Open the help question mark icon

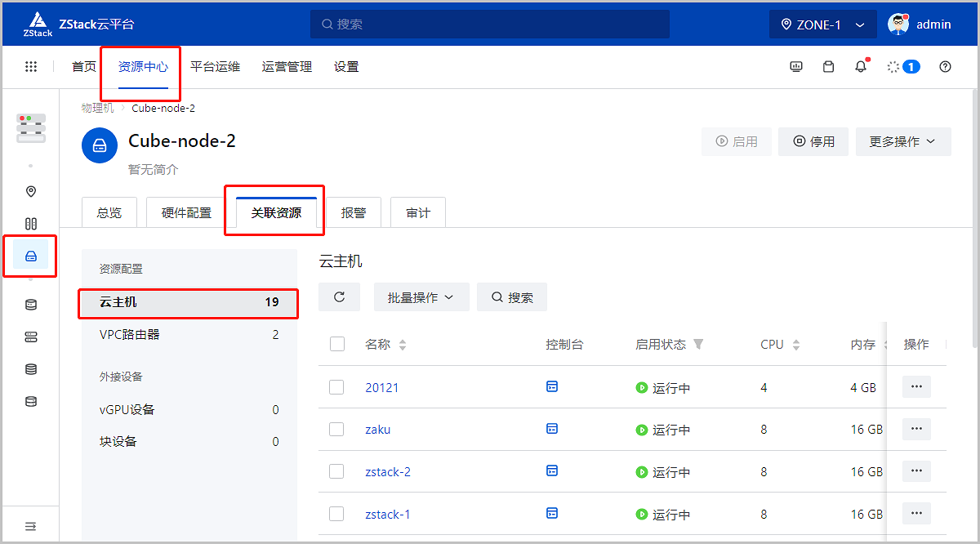click(x=945, y=67)
